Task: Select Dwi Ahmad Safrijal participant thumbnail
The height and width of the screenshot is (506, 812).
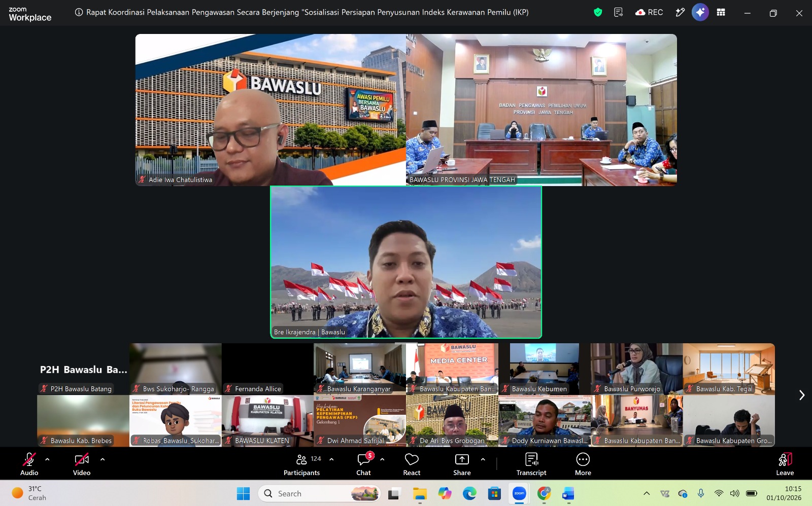Action: coord(360,421)
